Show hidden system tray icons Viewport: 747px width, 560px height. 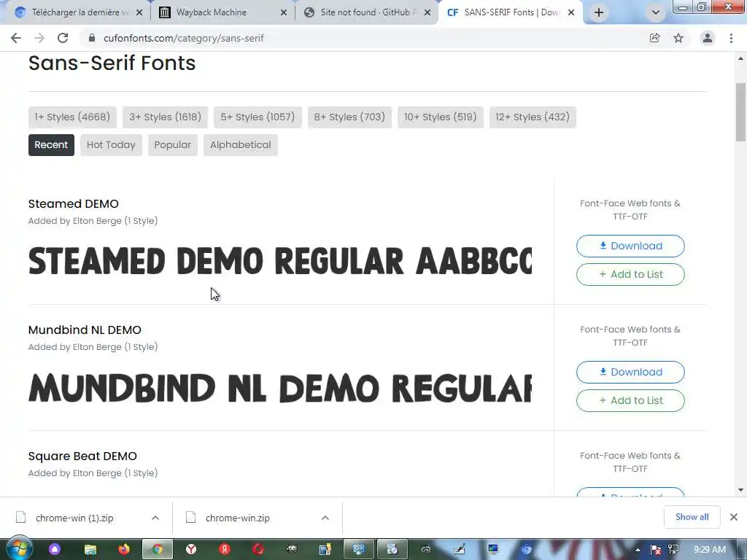coord(638,550)
